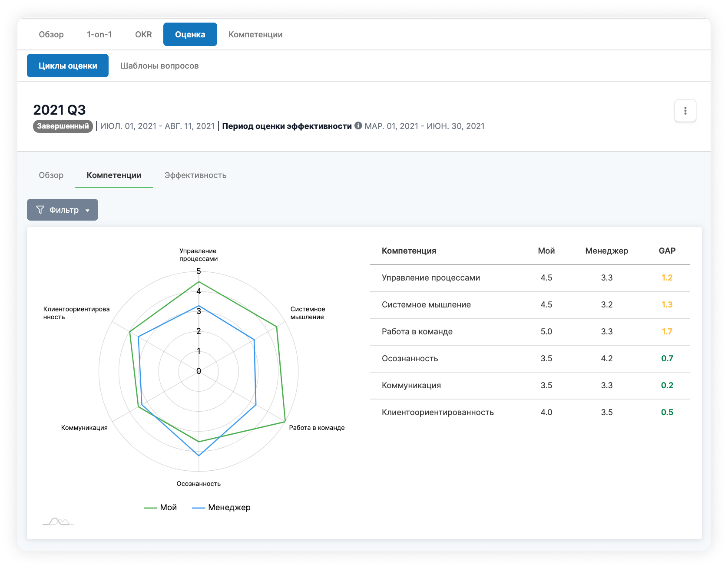Switch to the Обзор top tab
728x568 pixels.
(51, 34)
